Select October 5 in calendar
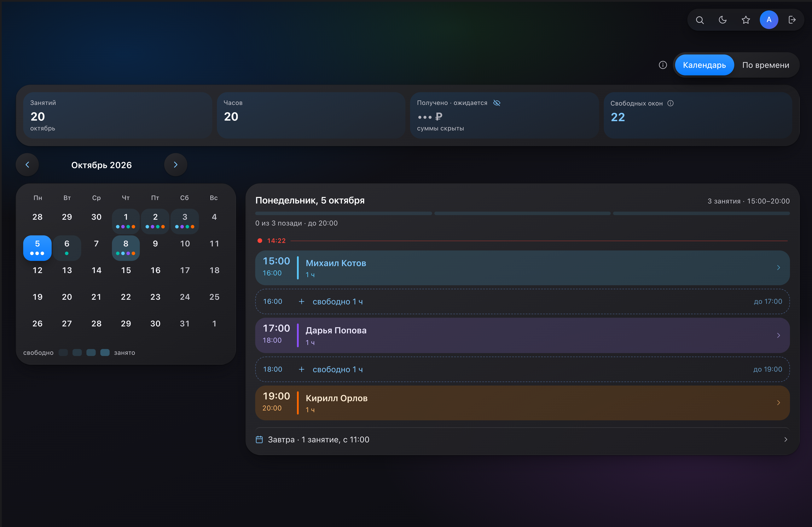Screen dimensions: 812x527 point(37,248)
